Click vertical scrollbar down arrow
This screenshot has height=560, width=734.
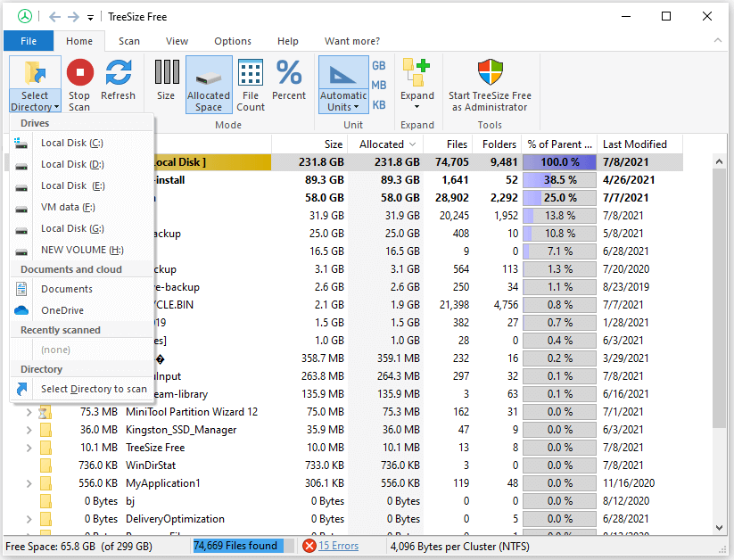(719, 528)
